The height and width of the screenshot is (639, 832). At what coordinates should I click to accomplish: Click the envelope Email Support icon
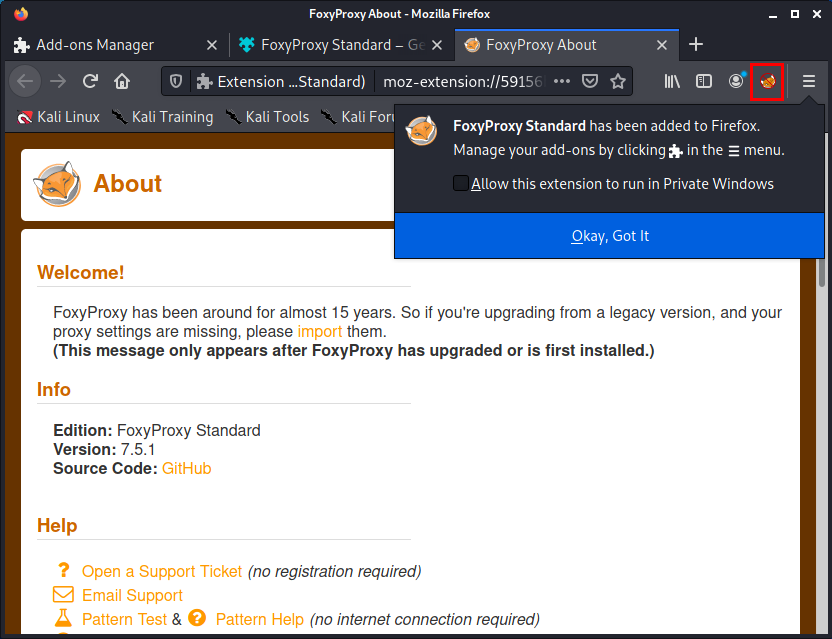pos(63,594)
